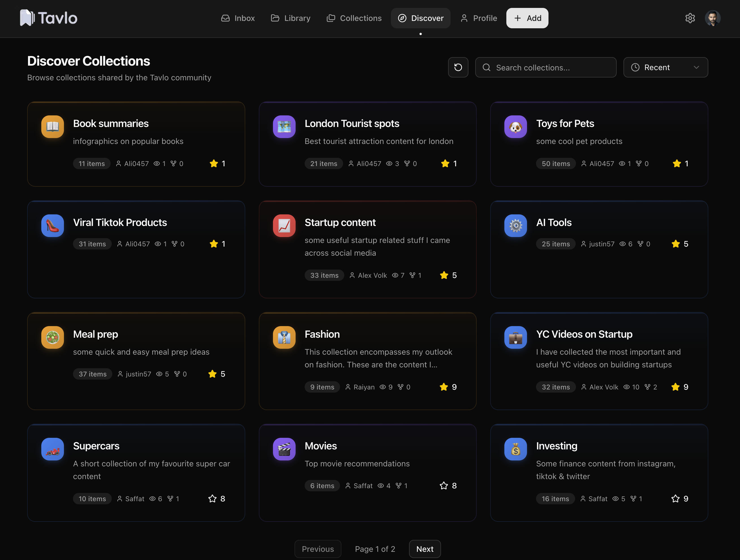Open the Recent sort dropdown

click(665, 67)
